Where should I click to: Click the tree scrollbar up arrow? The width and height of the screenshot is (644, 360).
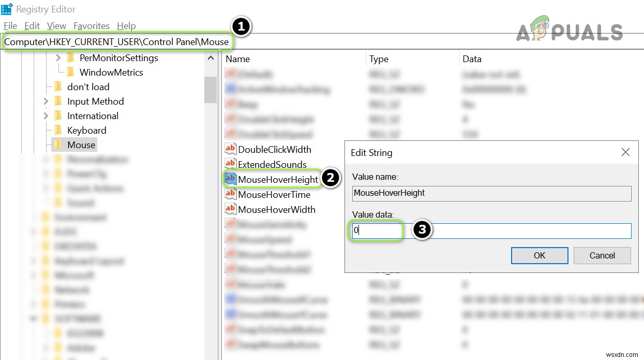[x=211, y=58]
